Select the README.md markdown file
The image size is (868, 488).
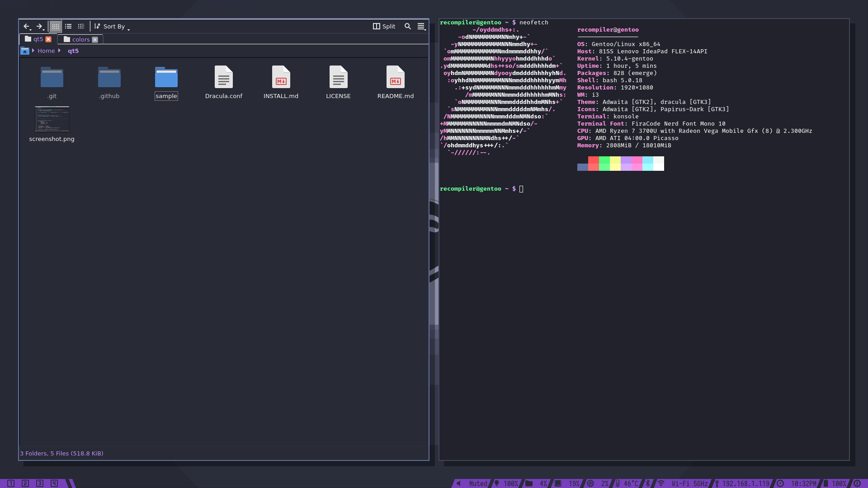click(396, 82)
